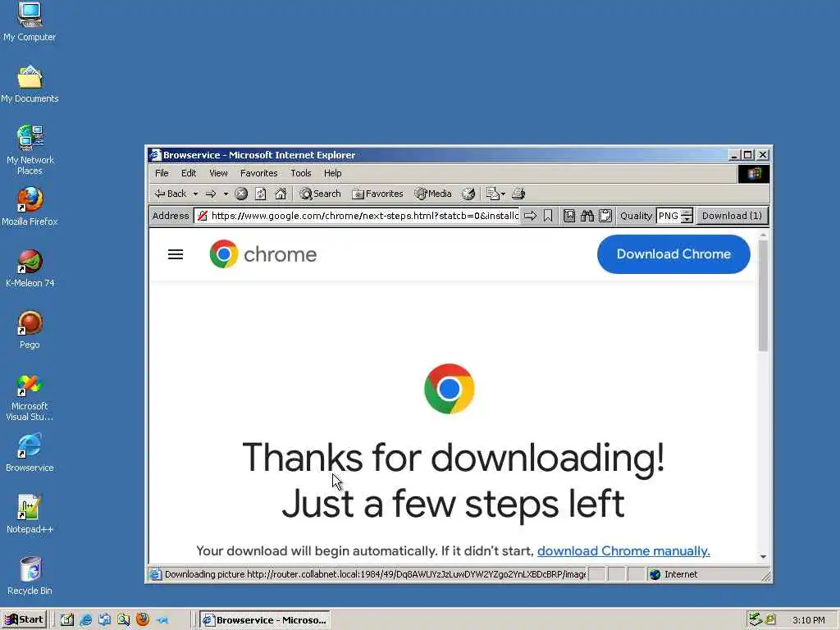Click the Forward arrow button
The width and height of the screenshot is (840, 630).
coord(211,194)
